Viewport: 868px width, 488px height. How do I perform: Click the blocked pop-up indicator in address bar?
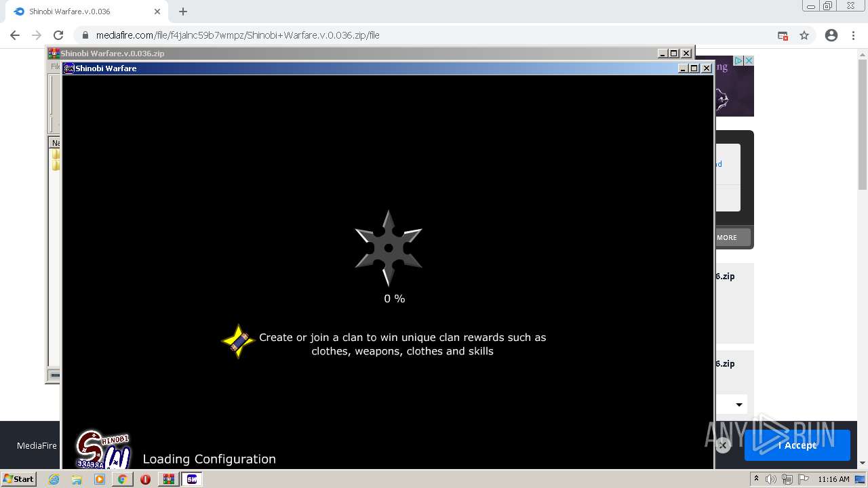783,35
